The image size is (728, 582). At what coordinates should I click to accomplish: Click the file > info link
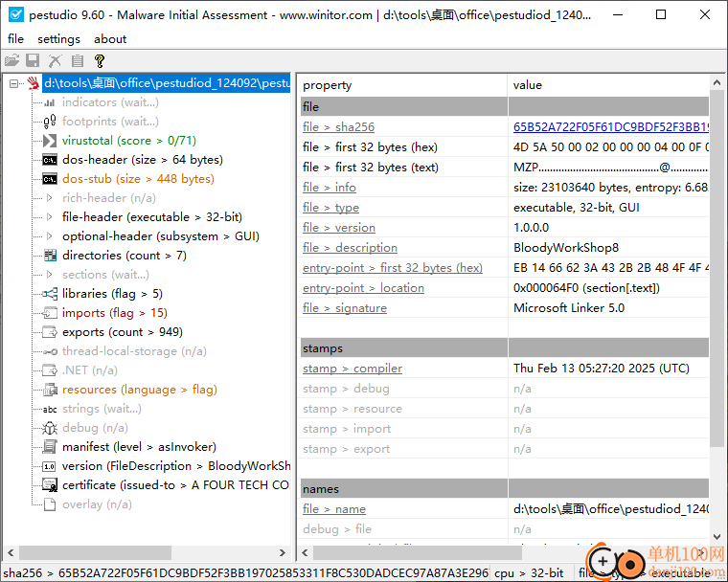tap(330, 188)
